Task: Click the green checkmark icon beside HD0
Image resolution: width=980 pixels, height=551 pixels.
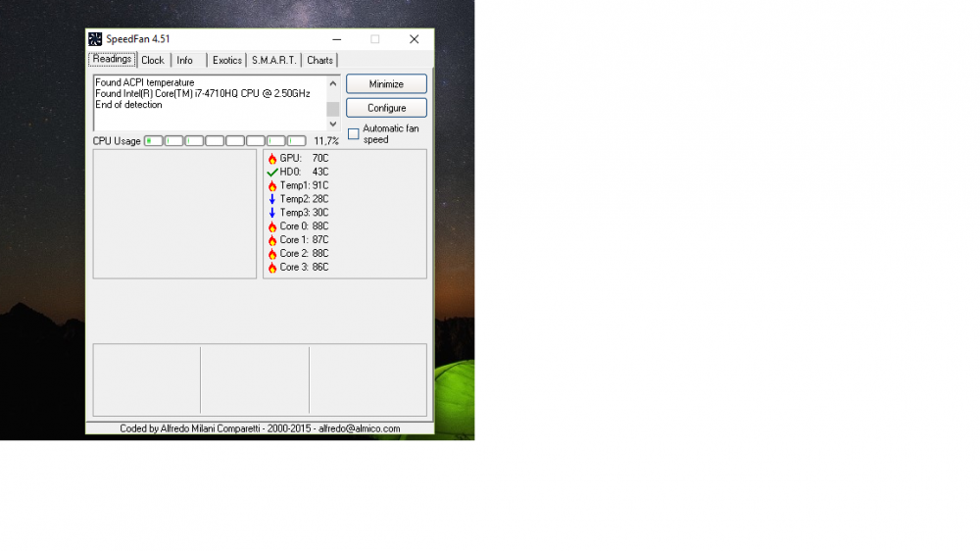Action: coord(272,172)
